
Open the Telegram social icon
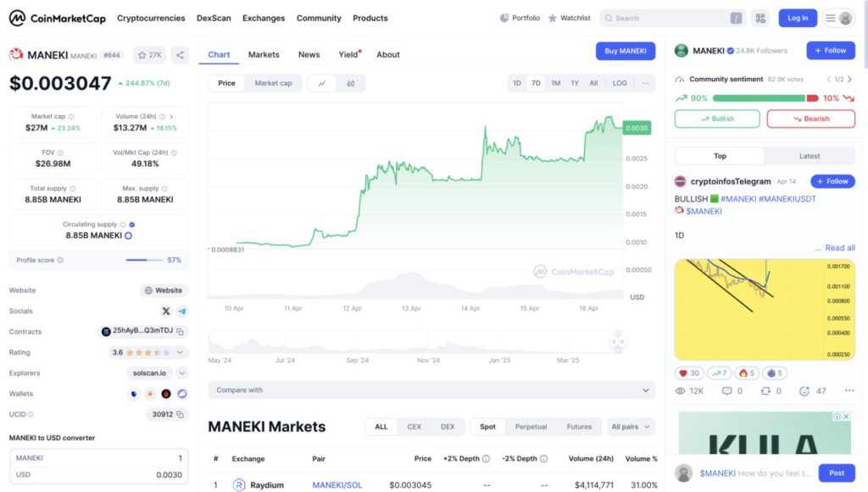click(181, 312)
